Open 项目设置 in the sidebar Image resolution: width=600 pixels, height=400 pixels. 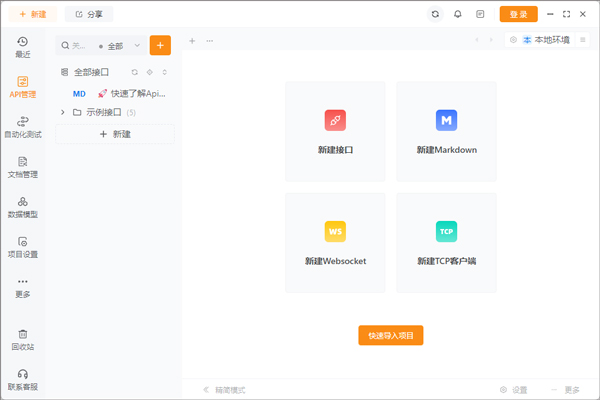coord(22,246)
